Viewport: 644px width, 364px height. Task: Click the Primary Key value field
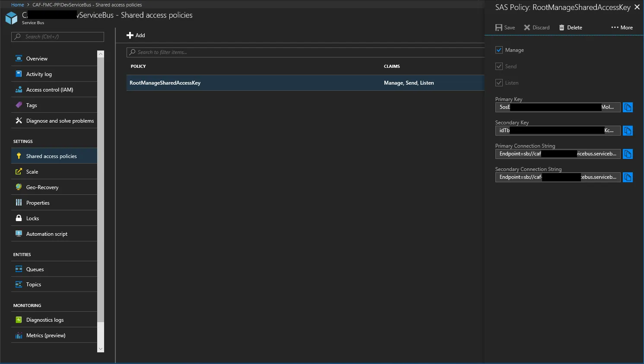tap(558, 107)
